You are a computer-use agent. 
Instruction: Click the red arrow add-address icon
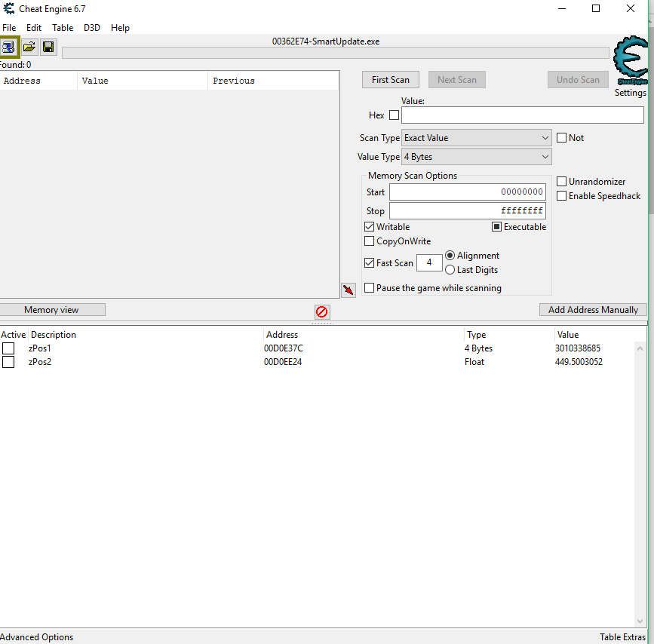pos(348,290)
